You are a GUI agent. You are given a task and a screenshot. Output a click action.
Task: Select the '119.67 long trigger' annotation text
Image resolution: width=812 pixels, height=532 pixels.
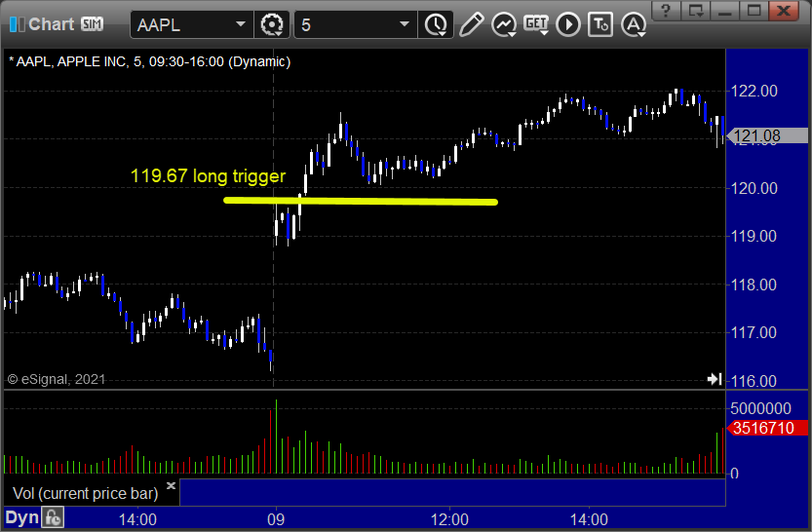[209, 176]
